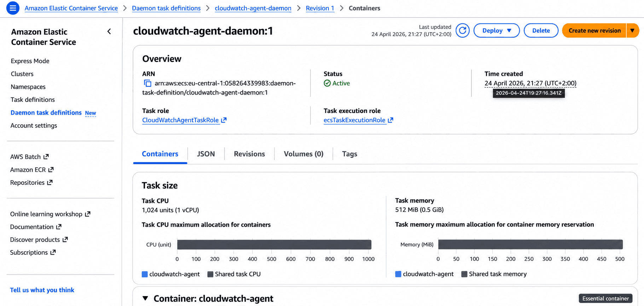Follow the Daemon task definitions breadcrumb link

pos(166,8)
